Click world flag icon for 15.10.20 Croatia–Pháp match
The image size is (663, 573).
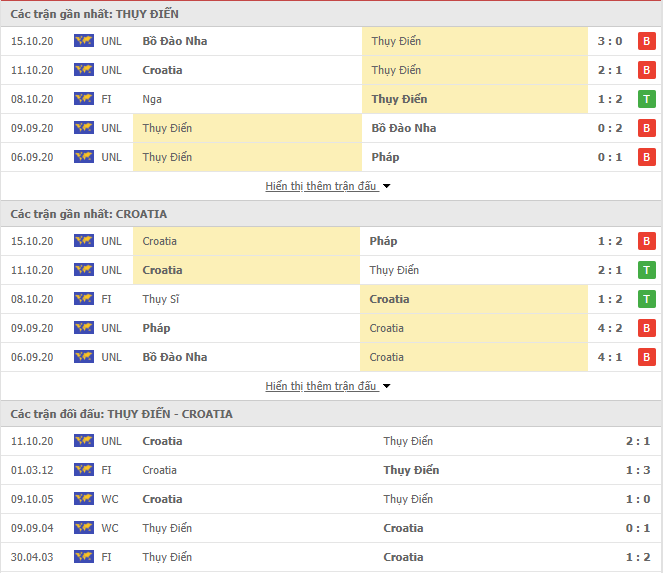[x=84, y=241]
